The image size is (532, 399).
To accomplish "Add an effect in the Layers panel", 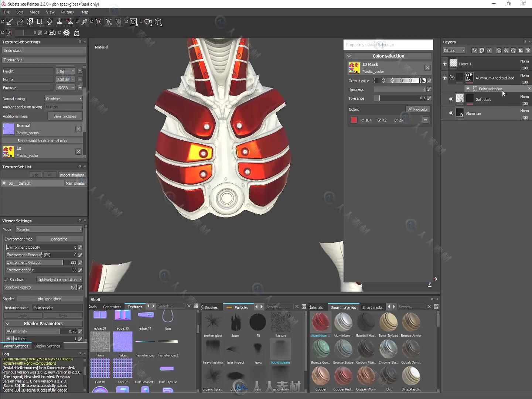I will point(474,51).
